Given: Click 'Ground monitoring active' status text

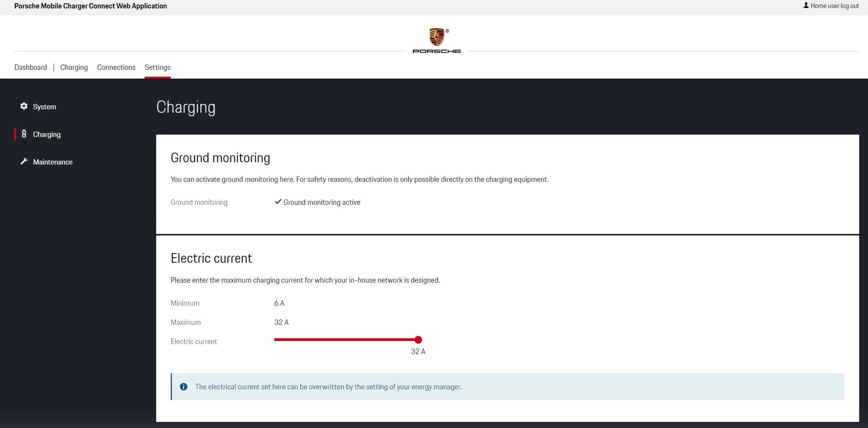Looking at the screenshot, I should tap(322, 202).
